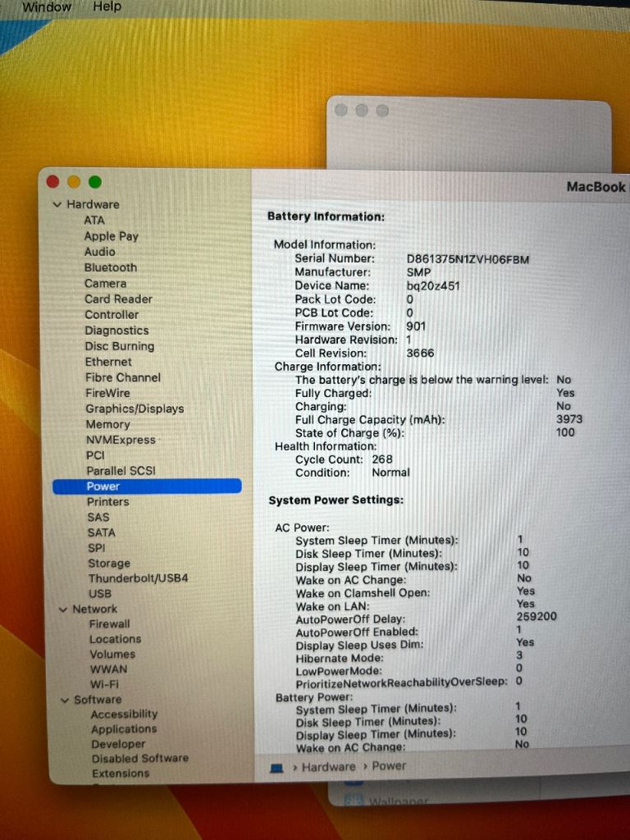Select FireWire in the sidebar

pyautogui.click(x=107, y=393)
